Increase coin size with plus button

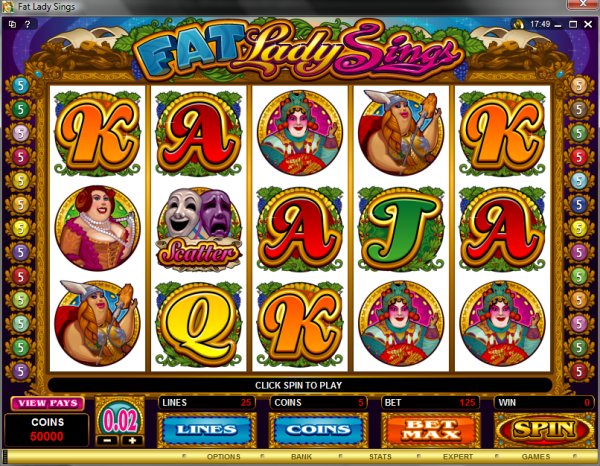pyautogui.click(x=132, y=440)
